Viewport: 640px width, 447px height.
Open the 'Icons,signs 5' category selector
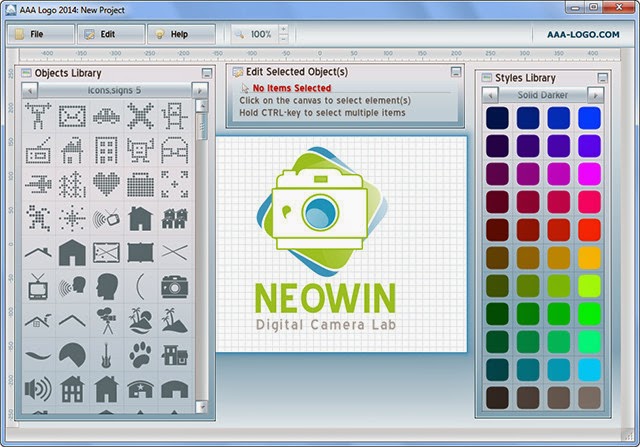pos(115,91)
